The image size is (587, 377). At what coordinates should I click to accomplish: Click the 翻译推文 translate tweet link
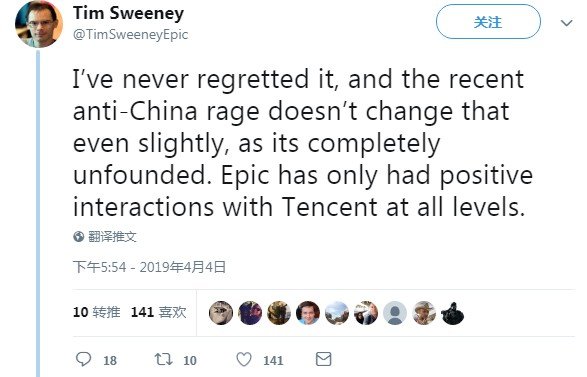pos(112,237)
